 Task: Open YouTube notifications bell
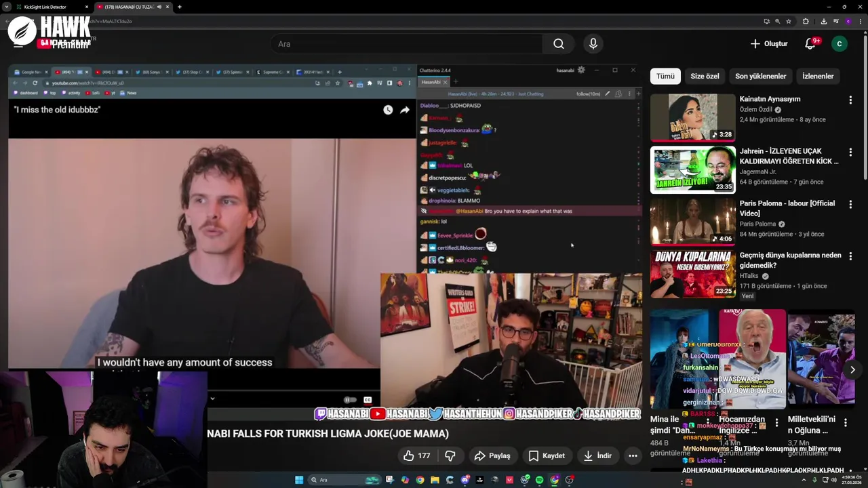810,44
